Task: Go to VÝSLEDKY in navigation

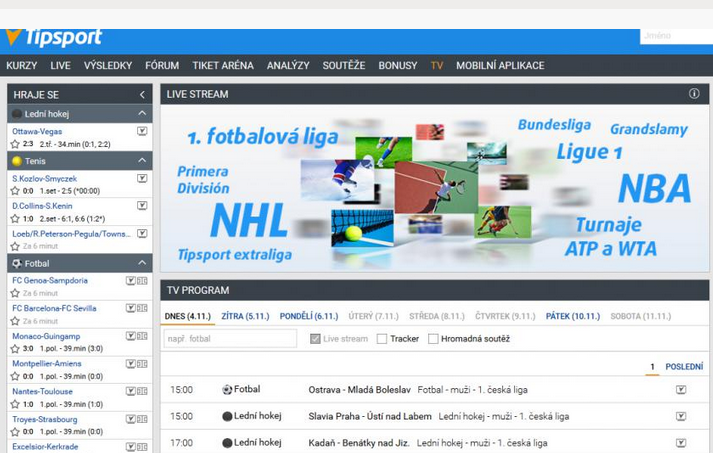Action: coord(108,65)
